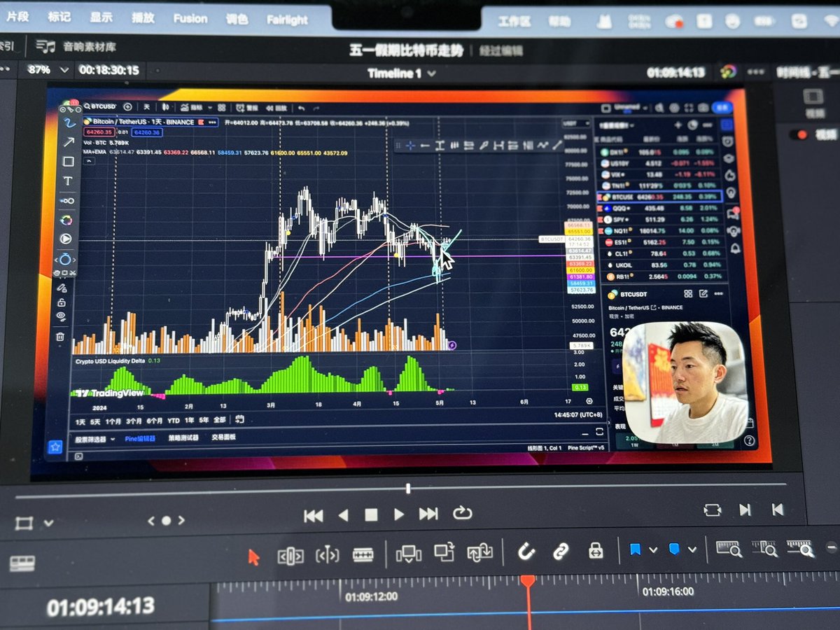Click the viewer scrubber position handle
Image resolution: width=840 pixels, height=630 pixels.
pyautogui.click(x=407, y=489)
